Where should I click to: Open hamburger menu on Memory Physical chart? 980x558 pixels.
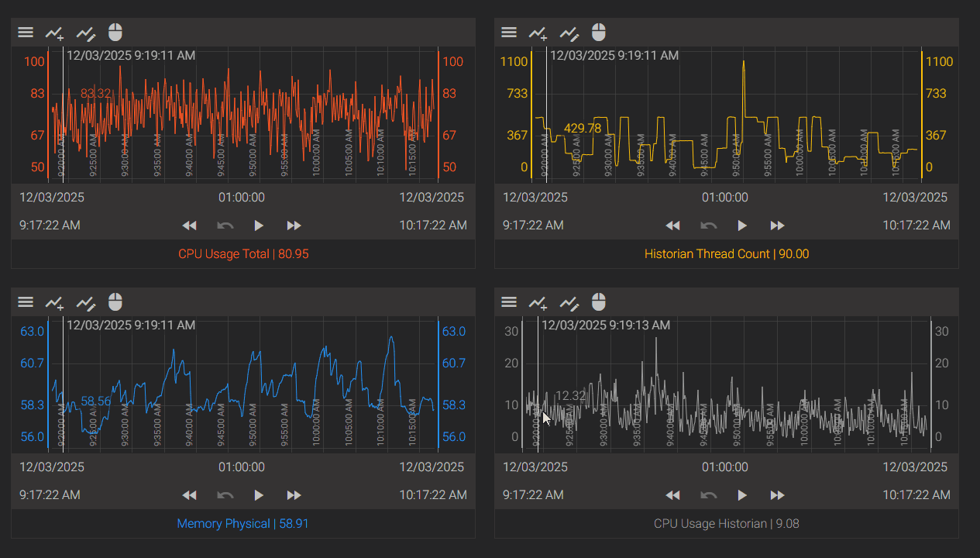tap(26, 302)
